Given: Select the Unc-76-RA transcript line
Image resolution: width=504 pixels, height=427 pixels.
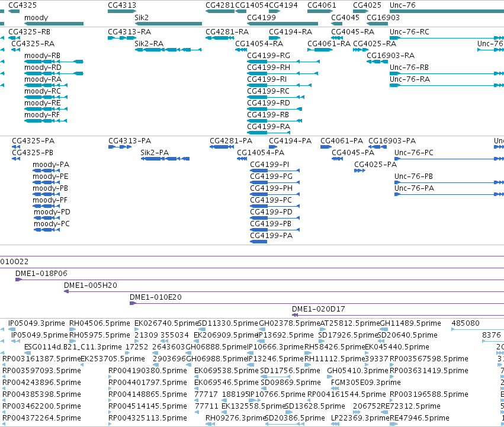Looking at the screenshot, I should [x=447, y=85].
